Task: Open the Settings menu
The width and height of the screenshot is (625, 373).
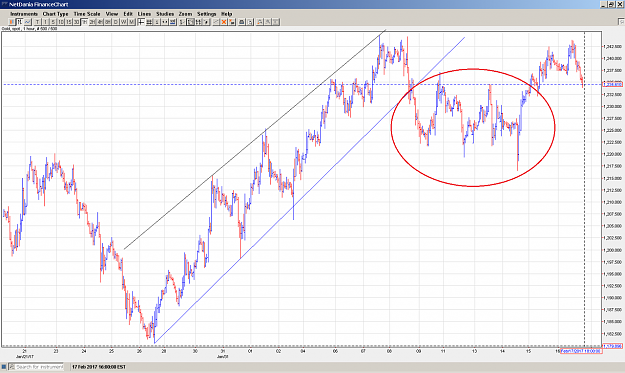Action: [206, 14]
